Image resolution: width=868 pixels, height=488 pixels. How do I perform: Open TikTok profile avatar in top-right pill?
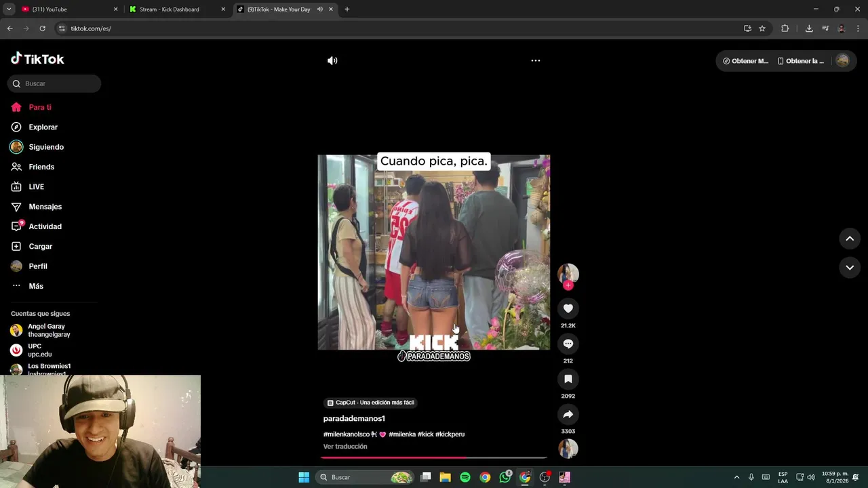tap(842, 60)
